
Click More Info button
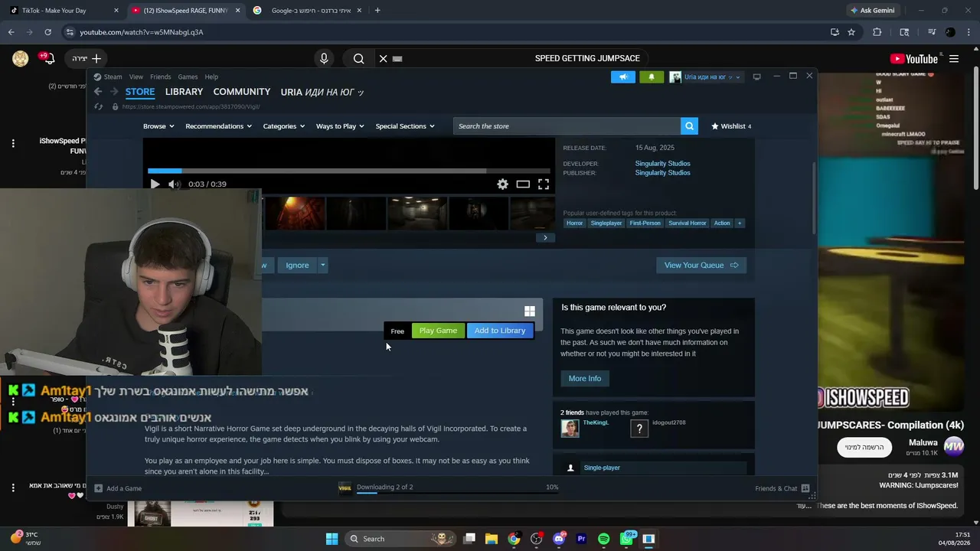click(x=585, y=379)
